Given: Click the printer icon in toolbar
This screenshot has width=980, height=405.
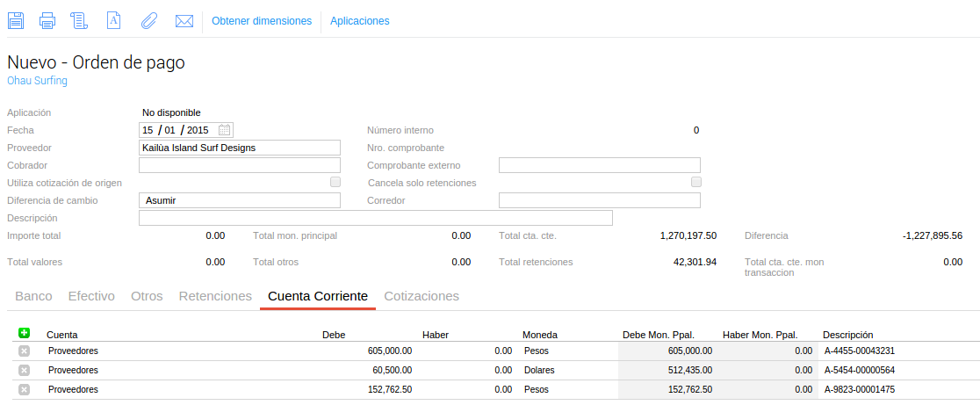Looking at the screenshot, I should (47, 21).
